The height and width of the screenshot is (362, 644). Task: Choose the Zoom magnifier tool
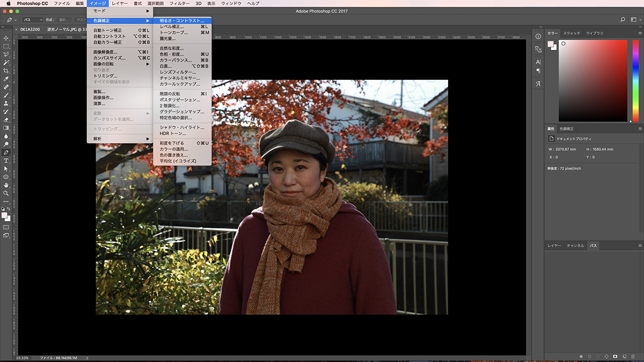tap(6, 193)
